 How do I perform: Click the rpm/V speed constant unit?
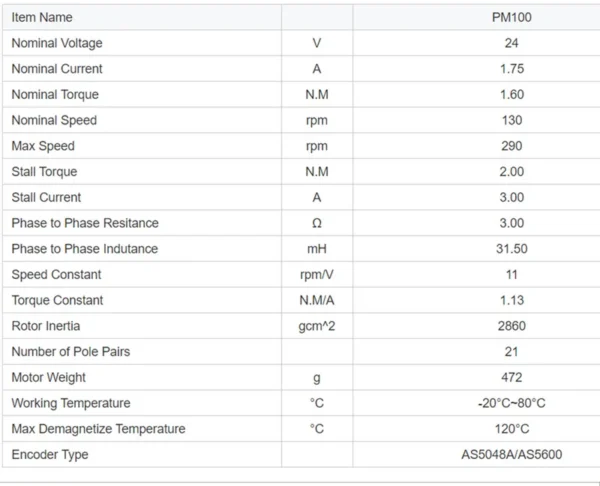tap(317, 274)
